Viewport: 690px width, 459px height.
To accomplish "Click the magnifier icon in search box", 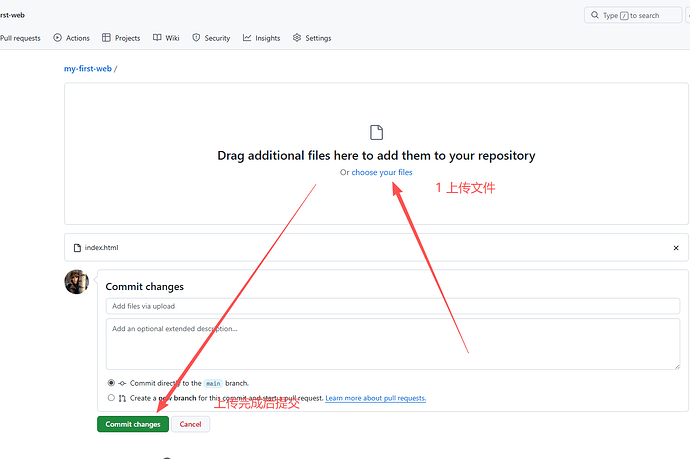I will (x=596, y=15).
